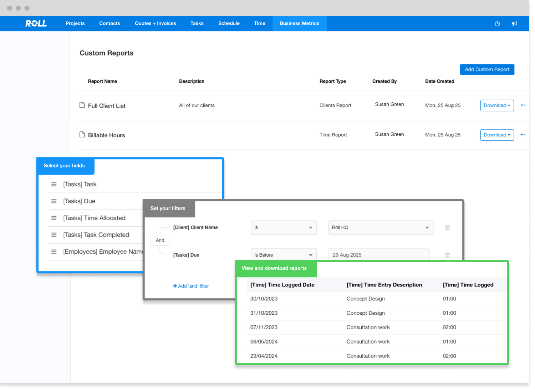
Task: Delete the Client Name filter row
Action: coord(447,228)
